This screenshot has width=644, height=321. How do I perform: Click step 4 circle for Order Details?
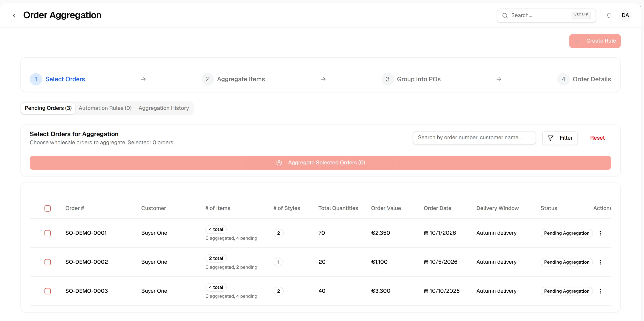pos(563,79)
